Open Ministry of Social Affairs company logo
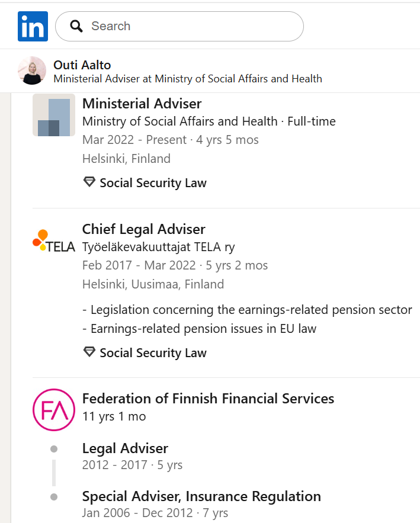Image resolution: width=420 pixels, height=523 pixels. click(x=54, y=115)
